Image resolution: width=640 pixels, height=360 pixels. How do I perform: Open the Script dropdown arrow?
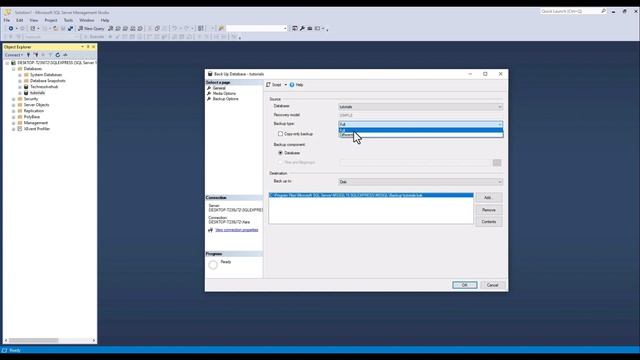(x=285, y=85)
